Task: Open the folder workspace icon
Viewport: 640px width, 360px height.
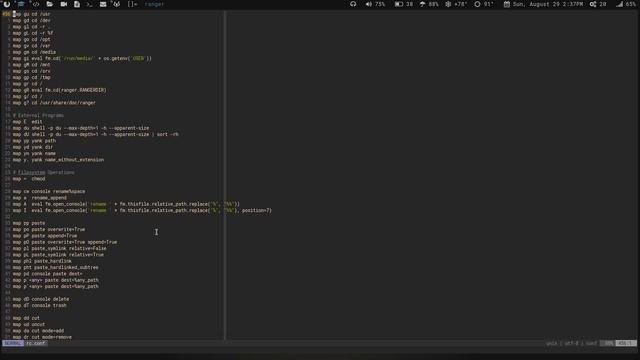Action: 49,4
